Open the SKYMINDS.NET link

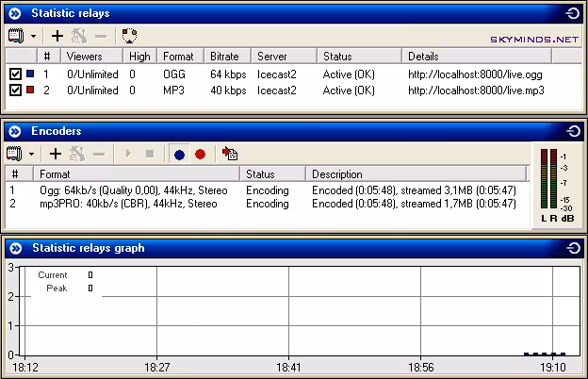534,40
